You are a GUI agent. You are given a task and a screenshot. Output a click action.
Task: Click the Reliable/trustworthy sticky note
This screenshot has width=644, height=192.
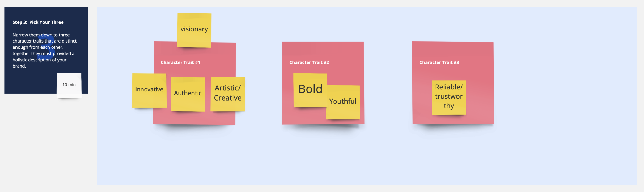[449, 97]
